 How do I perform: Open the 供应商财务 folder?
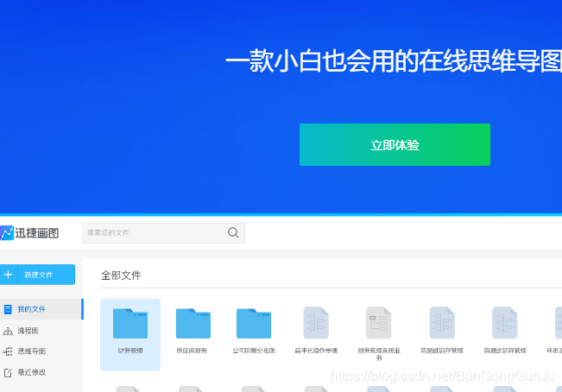click(x=193, y=330)
